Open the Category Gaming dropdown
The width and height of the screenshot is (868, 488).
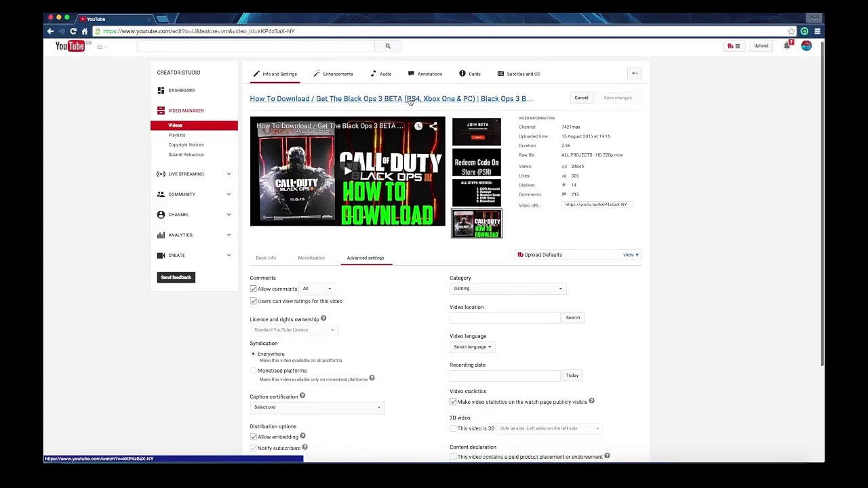[507, 289]
